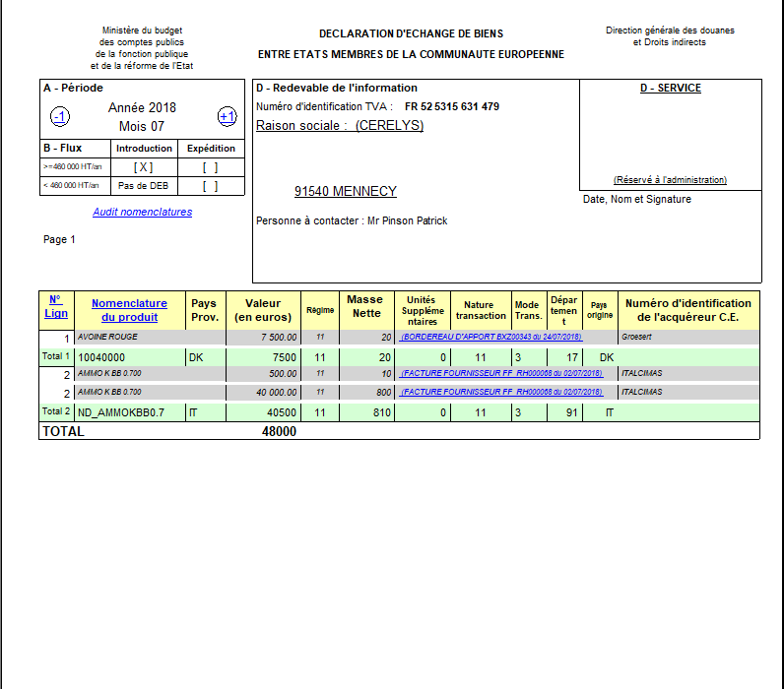Viewport: 784px width, 689px height.
Task: Check the Expédition box for <460 000 HT/an
Action: pos(210,186)
